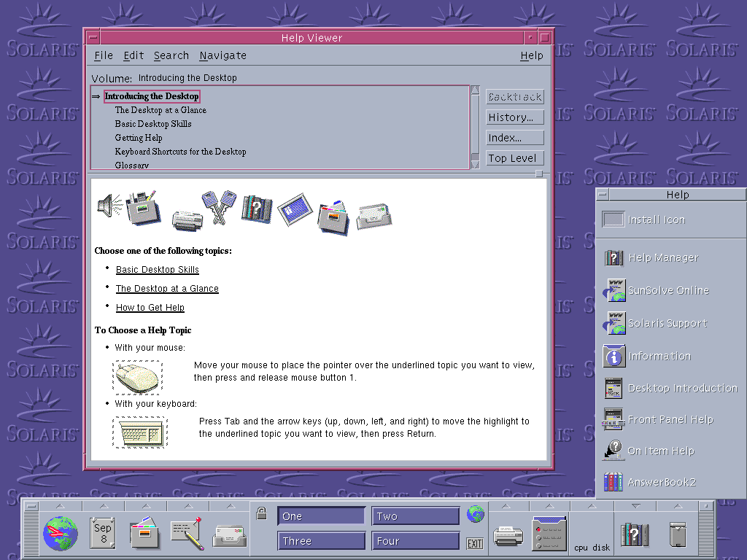The height and width of the screenshot is (560, 747).
Task: Click the EXIT logout button
Action: click(x=475, y=543)
